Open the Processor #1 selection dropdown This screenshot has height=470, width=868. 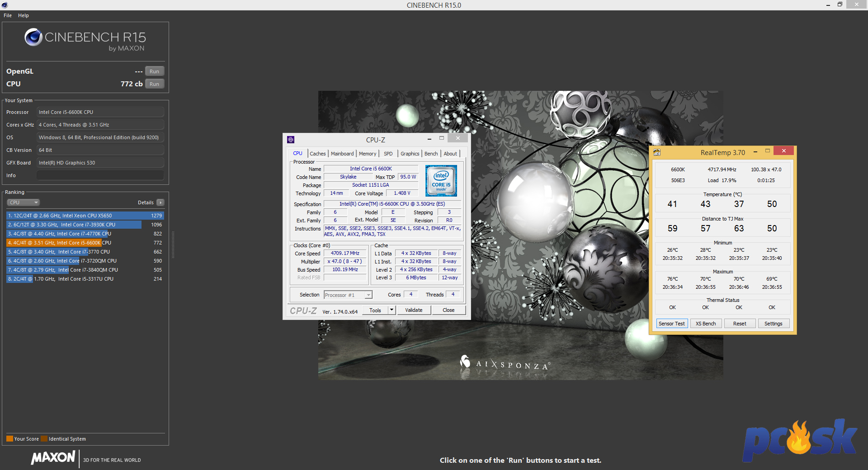coord(348,295)
